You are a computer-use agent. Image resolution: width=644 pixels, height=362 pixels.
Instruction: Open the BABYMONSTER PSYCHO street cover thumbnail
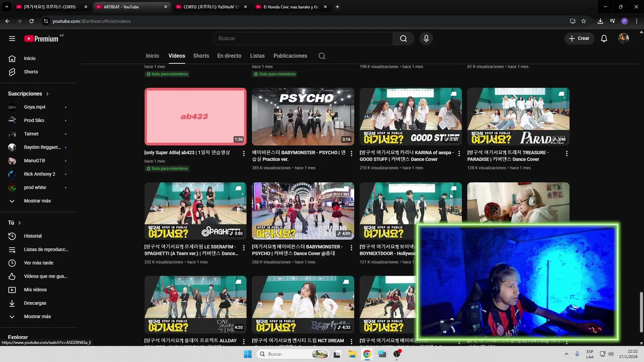[x=303, y=211]
